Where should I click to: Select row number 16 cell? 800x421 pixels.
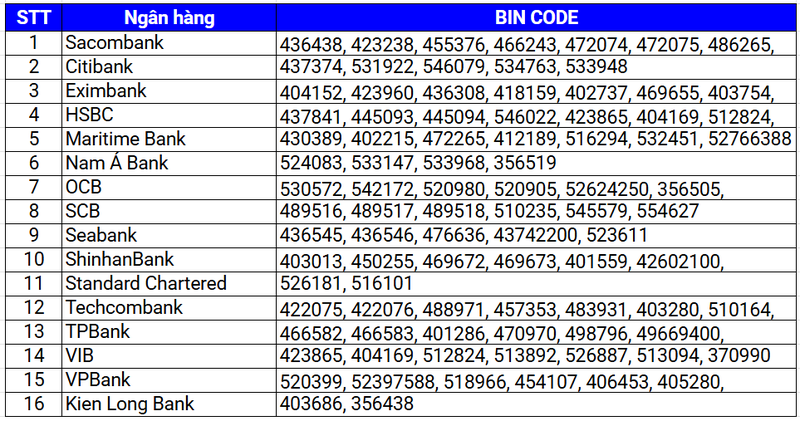tap(34, 404)
